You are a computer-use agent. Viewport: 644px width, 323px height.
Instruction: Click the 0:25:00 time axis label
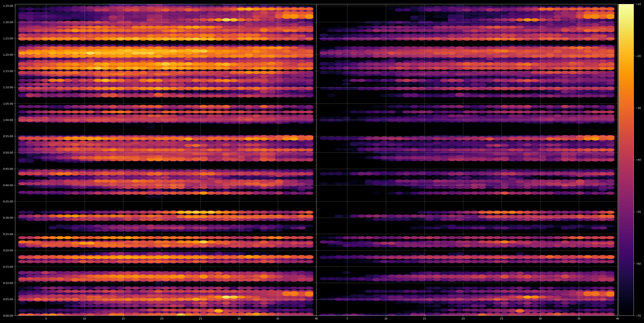pos(8,234)
